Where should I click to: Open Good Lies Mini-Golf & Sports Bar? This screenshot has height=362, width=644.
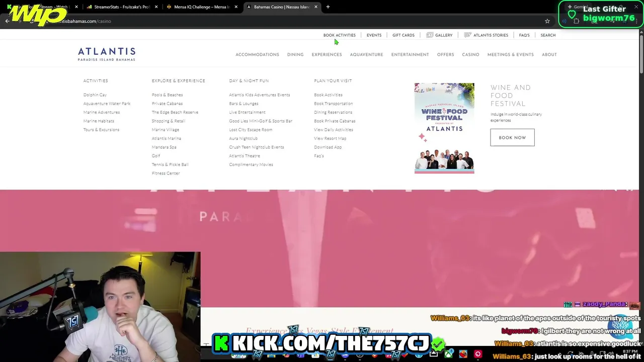[x=261, y=121]
